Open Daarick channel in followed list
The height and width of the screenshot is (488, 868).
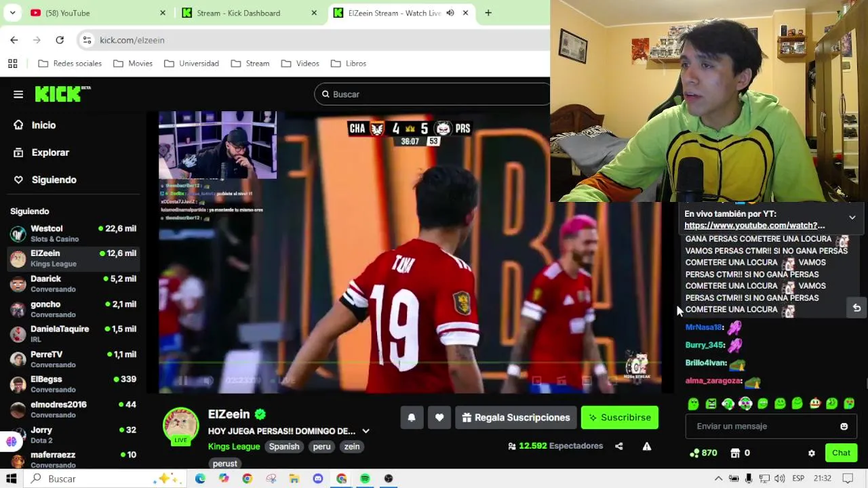[x=73, y=283]
